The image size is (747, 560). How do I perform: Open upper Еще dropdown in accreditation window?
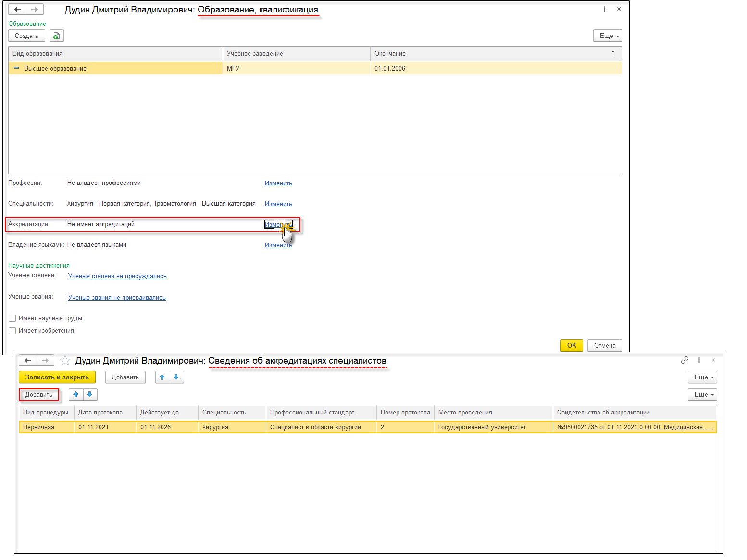coord(702,377)
